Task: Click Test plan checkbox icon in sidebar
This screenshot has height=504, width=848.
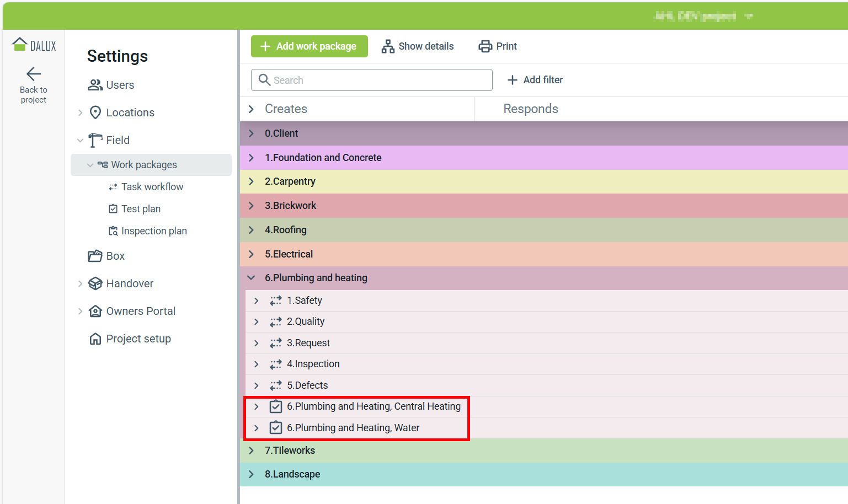Action: (113, 209)
